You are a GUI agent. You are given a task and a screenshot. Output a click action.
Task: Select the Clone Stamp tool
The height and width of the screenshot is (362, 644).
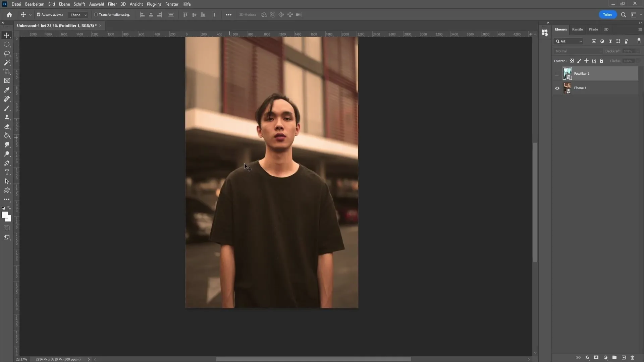[x=7, y=117]
